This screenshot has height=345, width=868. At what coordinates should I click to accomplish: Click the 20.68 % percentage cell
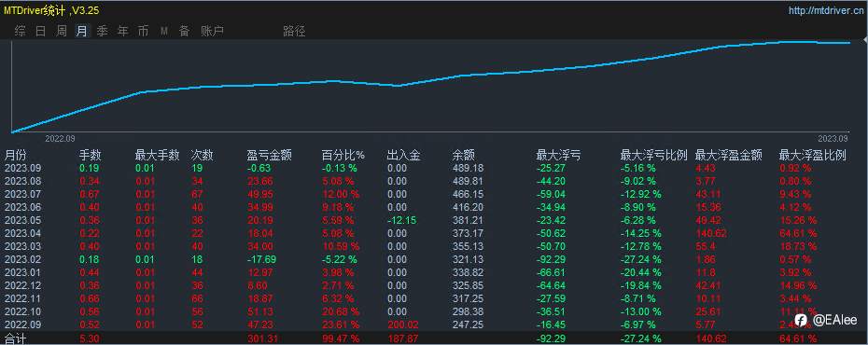tap(341, 311)
